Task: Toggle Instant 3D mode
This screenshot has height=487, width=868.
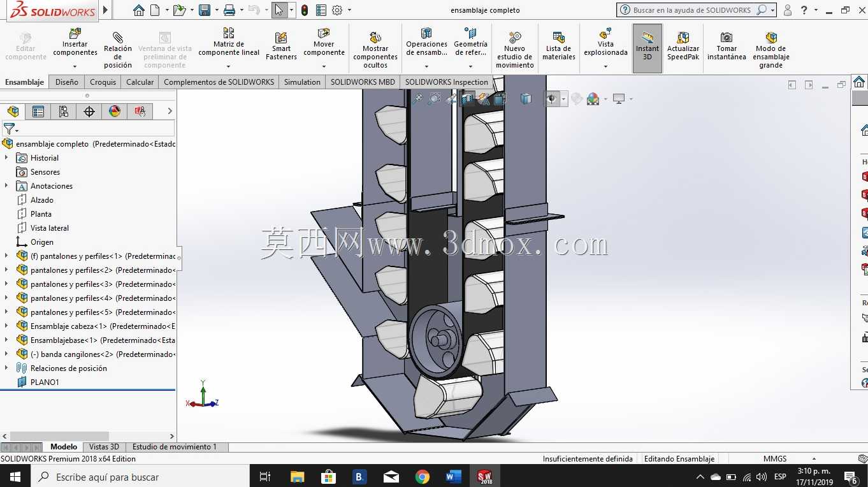Action: 647,48
